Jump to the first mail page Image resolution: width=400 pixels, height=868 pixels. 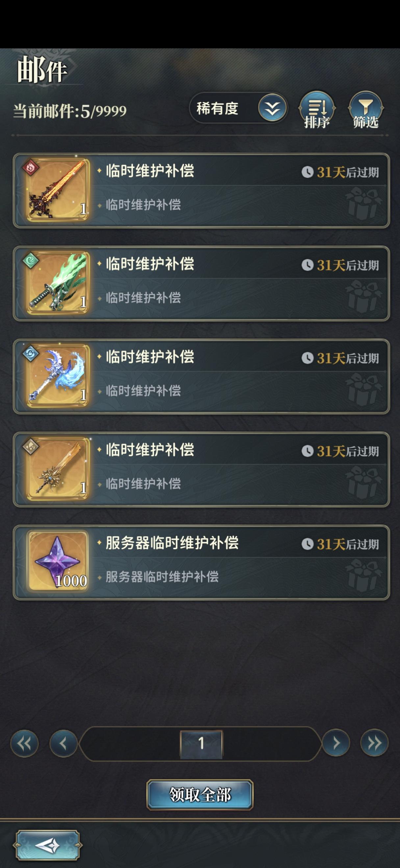[25, 743]
